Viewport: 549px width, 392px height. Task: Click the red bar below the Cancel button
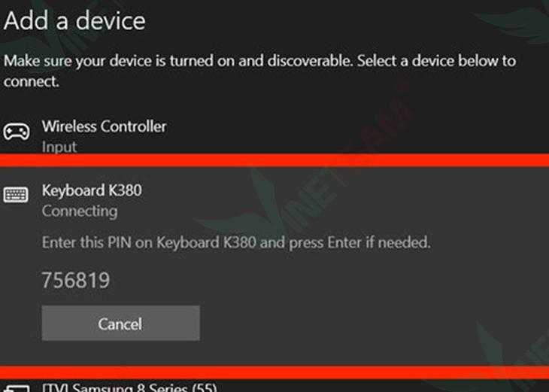[274, 372]
